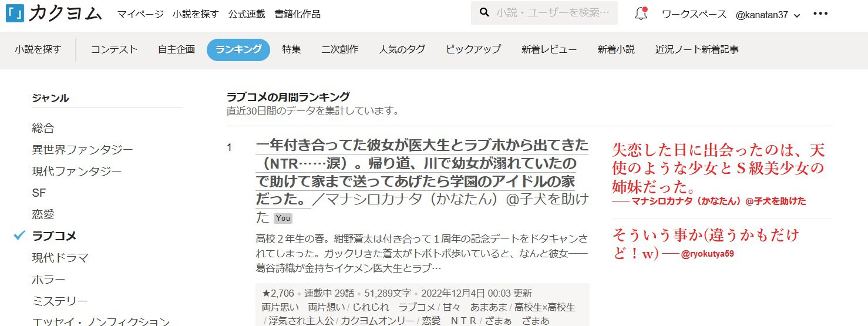Type in the novel and user search field
The height and width of the screenshot is (326, 868).
[553, 13]
